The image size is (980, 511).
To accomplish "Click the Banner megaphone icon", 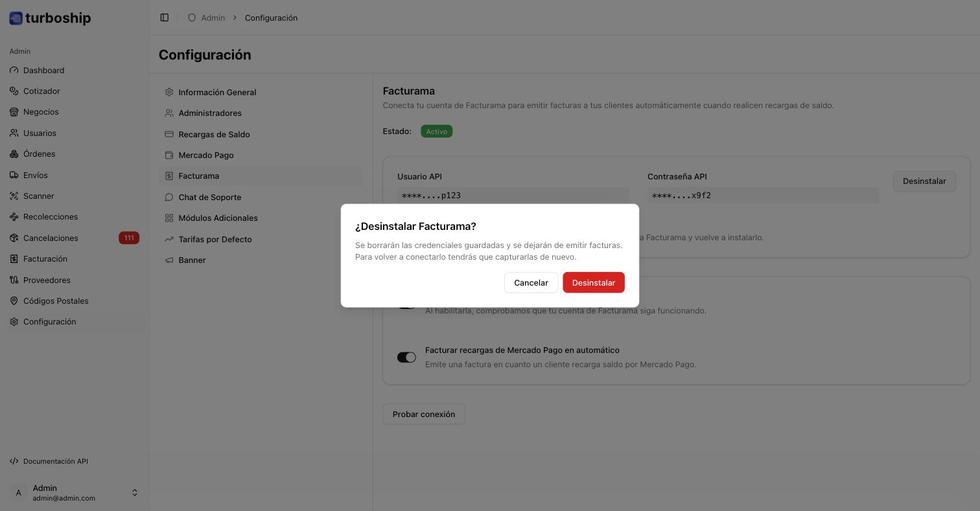I will tap(169, 260).
